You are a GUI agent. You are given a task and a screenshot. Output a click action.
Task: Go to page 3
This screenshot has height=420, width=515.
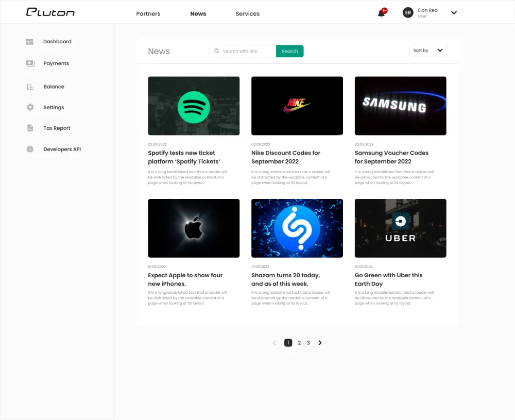click(x=308, y=343)
